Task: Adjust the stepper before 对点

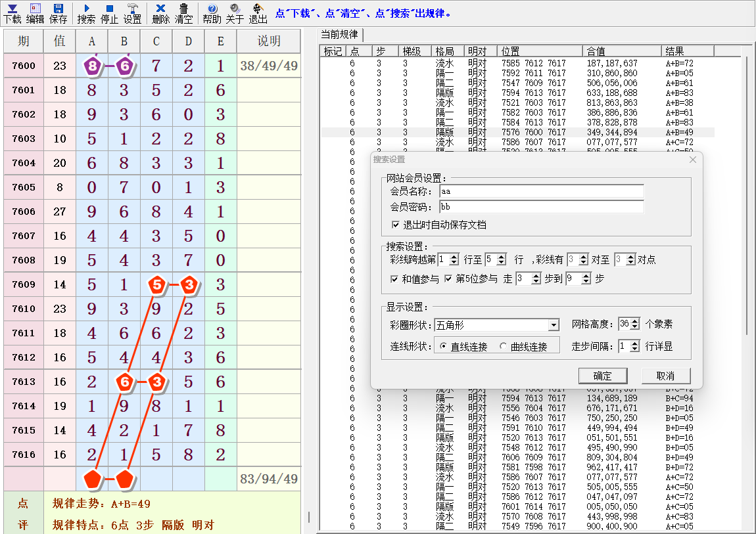Action: [630, 259]
